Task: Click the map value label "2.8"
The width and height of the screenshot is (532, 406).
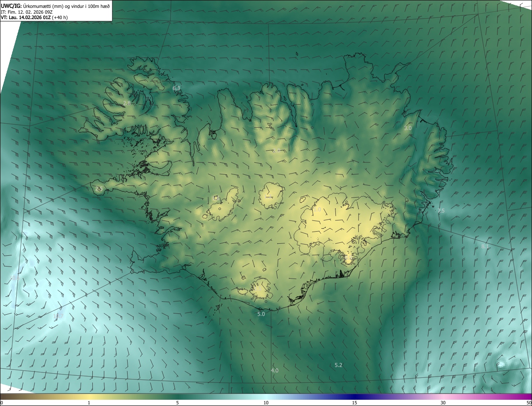Action: [x=127, y=103]
